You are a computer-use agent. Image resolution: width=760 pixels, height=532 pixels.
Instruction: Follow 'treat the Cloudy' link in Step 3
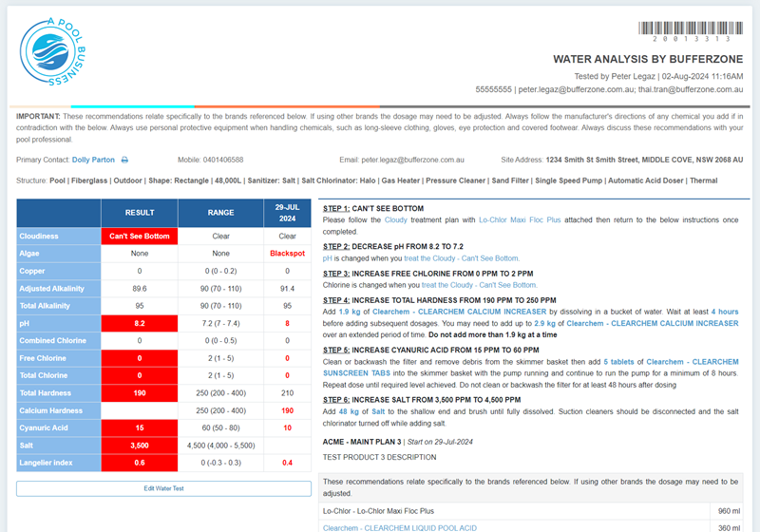pos(479,285)
